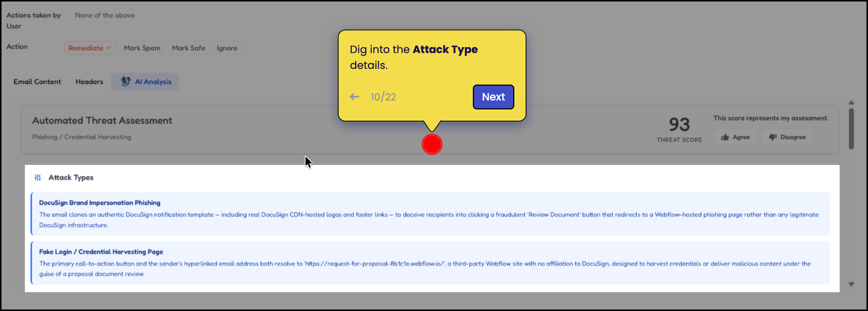Click the thumbs-down Disagree button
The height and width of the screenshot is (311, 868).
787,137
